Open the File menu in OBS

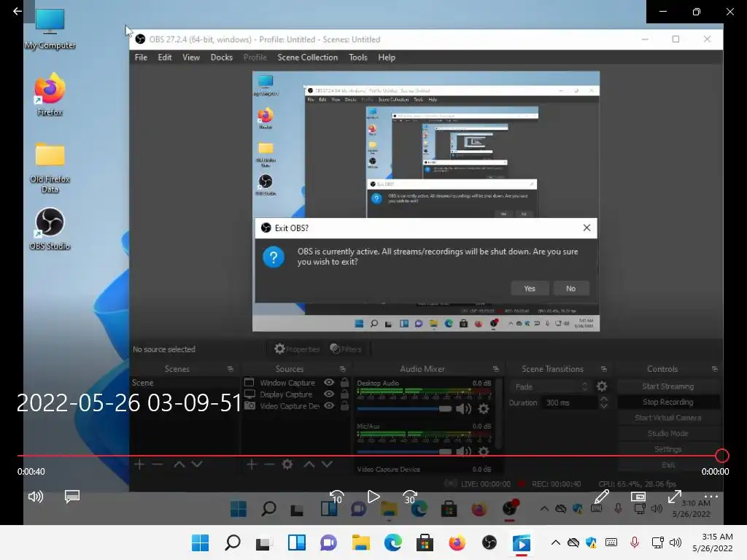click(x=141, y=57)
